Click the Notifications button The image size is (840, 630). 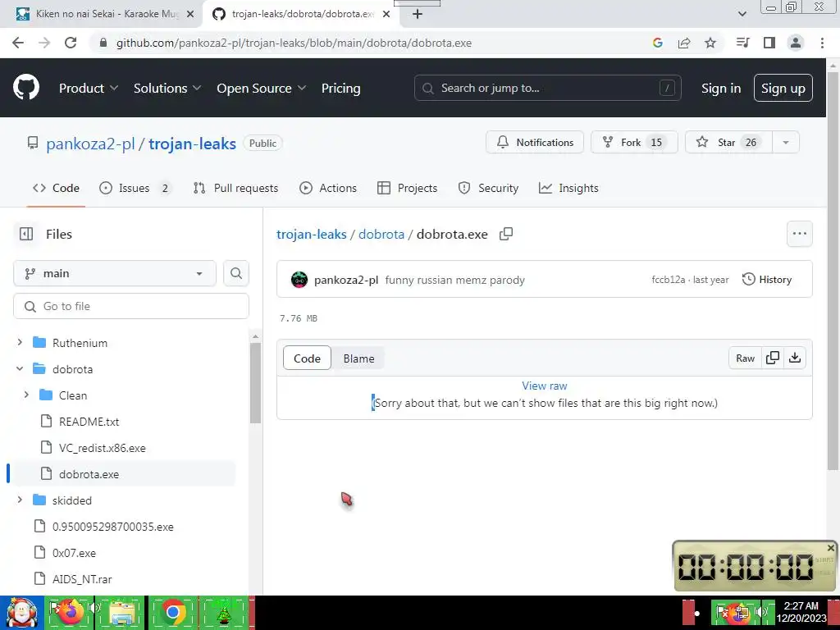[x=535, y=143]
